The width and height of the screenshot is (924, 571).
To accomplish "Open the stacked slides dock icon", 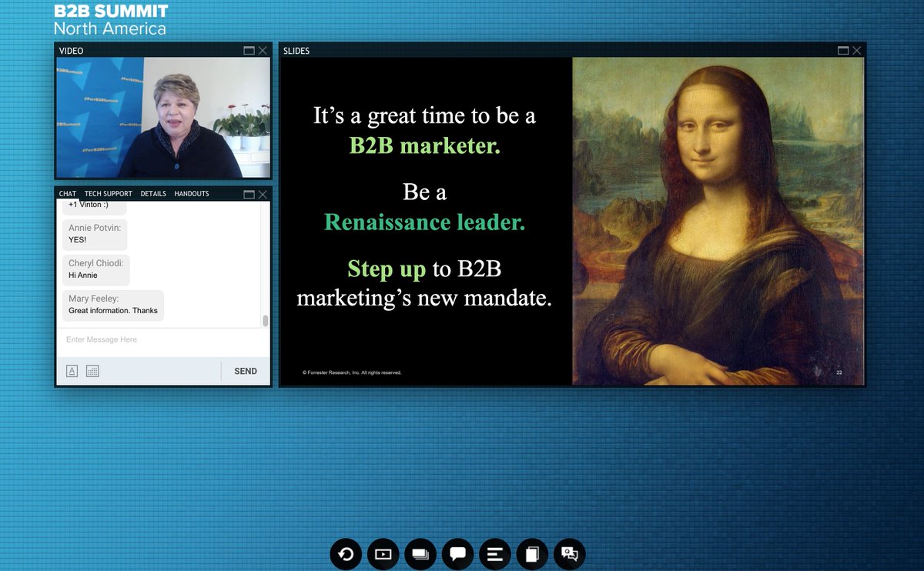I will click(x=420, y=554).
